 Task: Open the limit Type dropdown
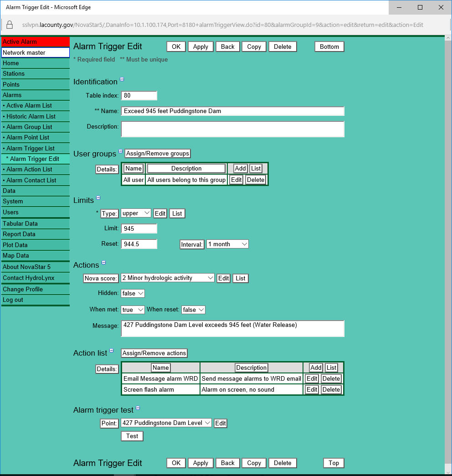pyautogui.click(x=137, y=213)
